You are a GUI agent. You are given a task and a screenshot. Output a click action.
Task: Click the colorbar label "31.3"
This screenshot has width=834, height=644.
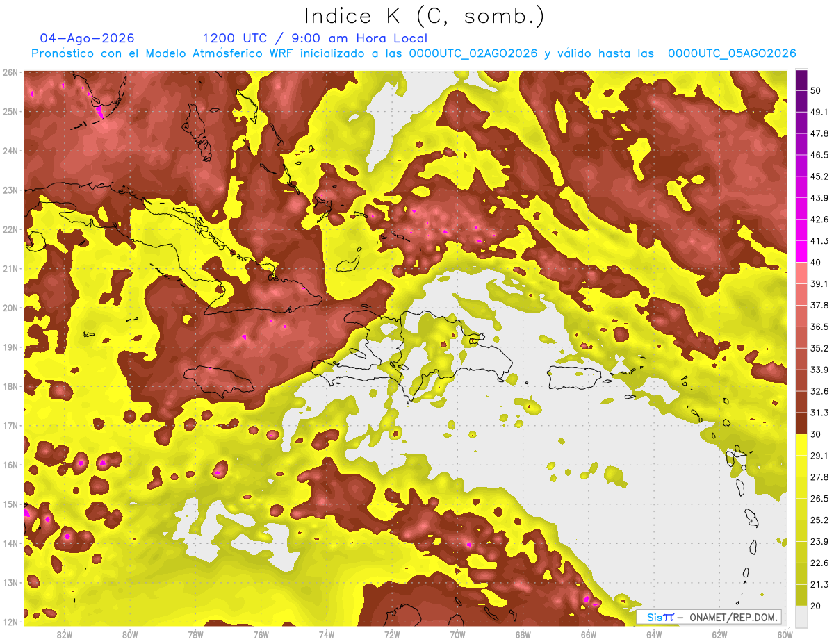(x=819, y=413)
